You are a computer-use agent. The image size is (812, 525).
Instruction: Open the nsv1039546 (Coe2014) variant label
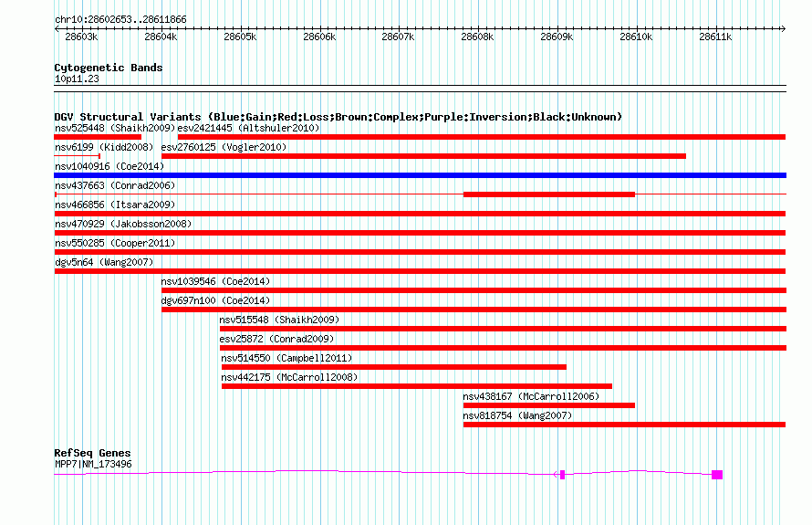[215, 281]
